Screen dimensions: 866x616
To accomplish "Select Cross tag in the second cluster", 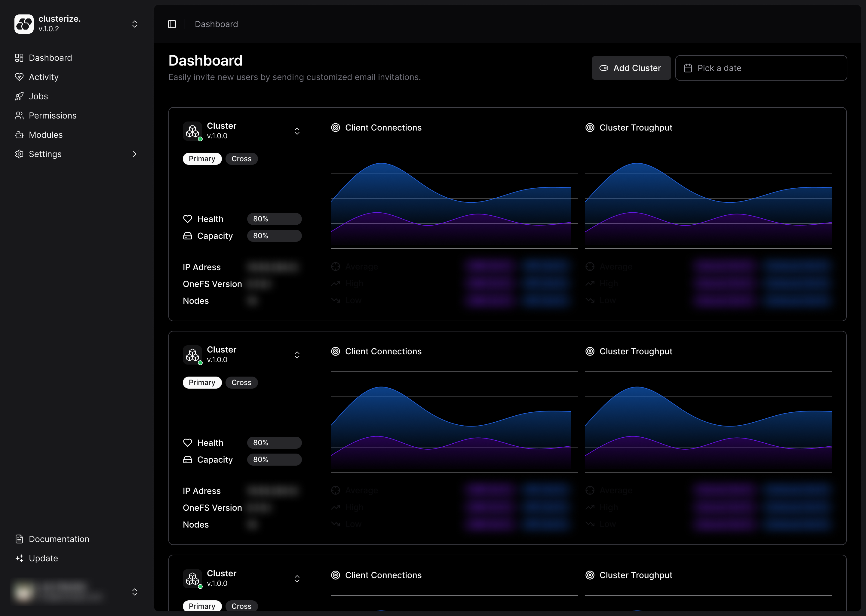I will click(x=241, y=382).
